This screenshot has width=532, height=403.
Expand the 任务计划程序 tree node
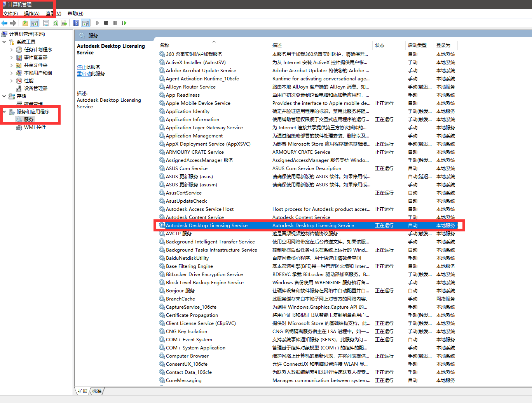(11, 50)
